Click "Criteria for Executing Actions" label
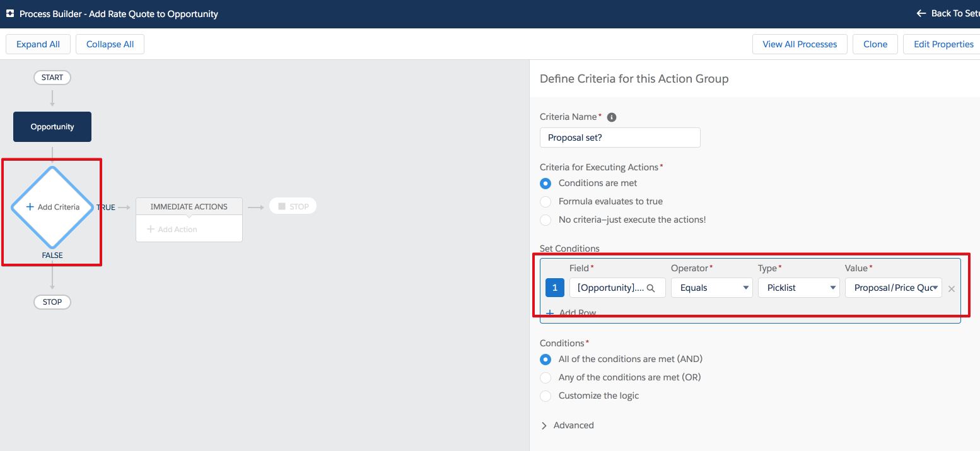 (x=599, y=167)
